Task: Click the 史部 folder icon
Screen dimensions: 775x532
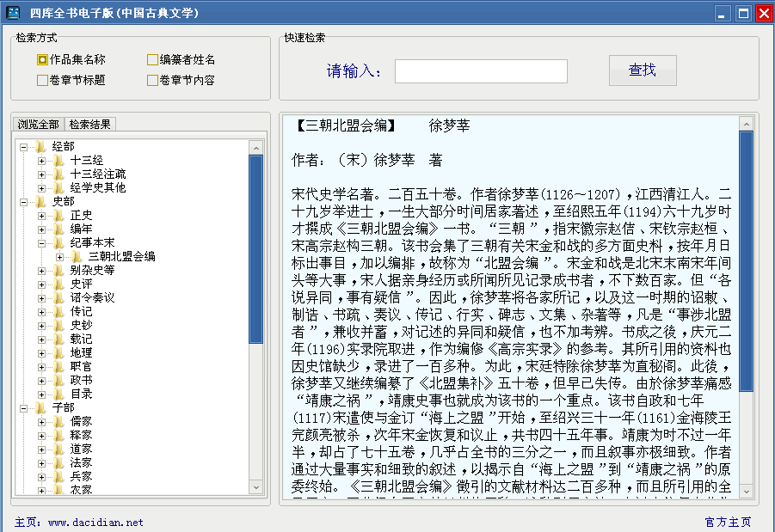Action: tap(40, 201)
